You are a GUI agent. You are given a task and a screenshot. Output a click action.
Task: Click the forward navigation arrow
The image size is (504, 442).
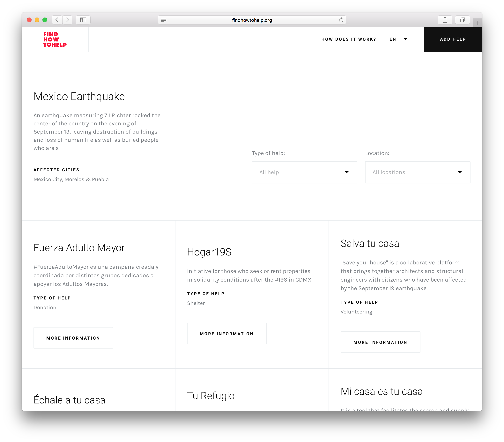[67, 20]
